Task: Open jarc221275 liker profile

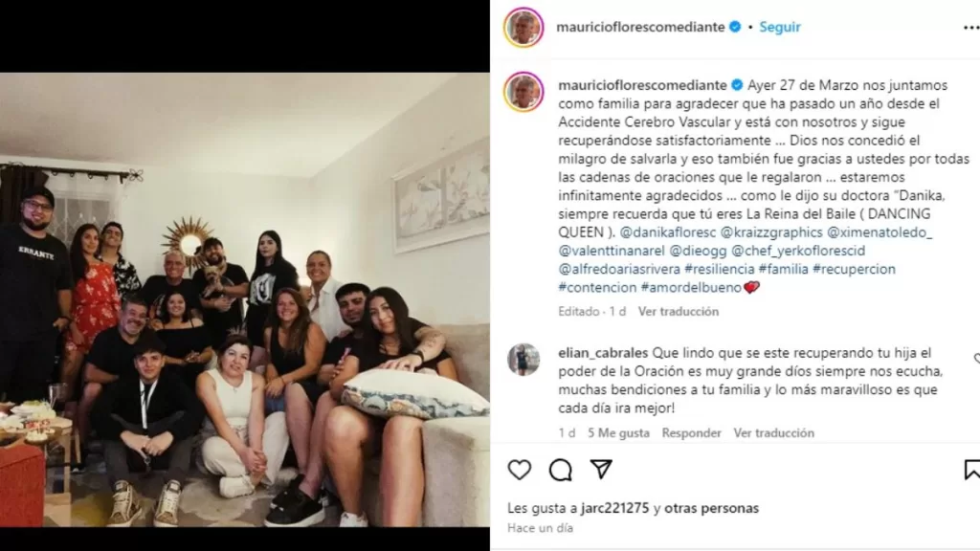Action: point(615,508)
